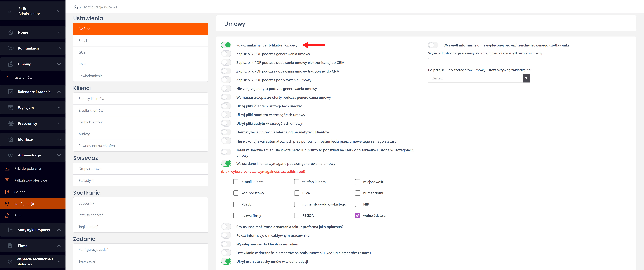Open the Email settings tab

pyautogui.click(x=140, y=41)
